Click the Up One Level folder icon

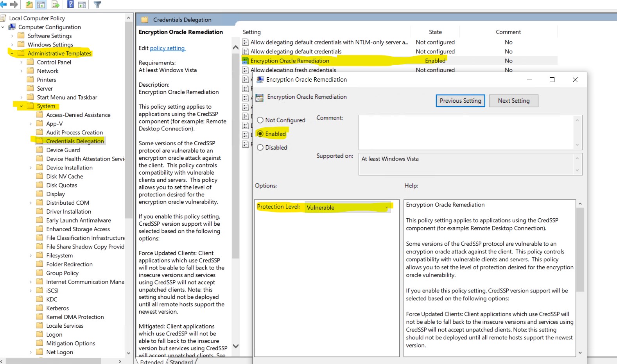pyautogui.click(x=29, y=5)
